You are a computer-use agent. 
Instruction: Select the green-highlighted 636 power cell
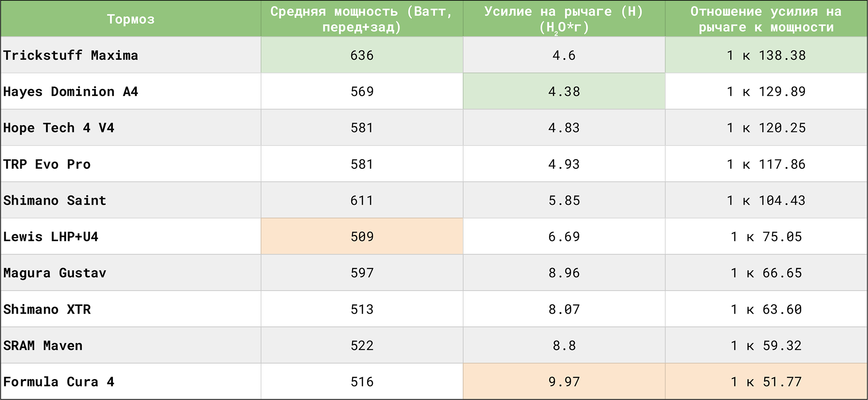(362, 55)
